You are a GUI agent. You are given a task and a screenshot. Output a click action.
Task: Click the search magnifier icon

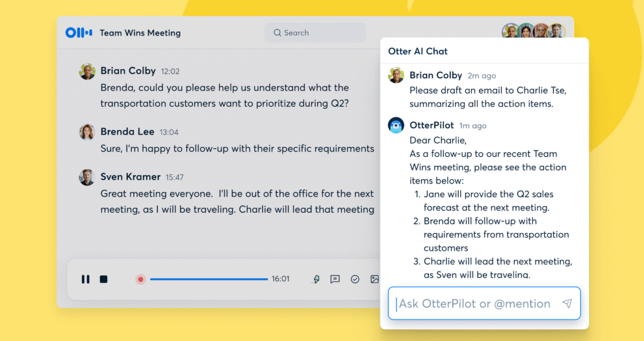tap(277, 33)
